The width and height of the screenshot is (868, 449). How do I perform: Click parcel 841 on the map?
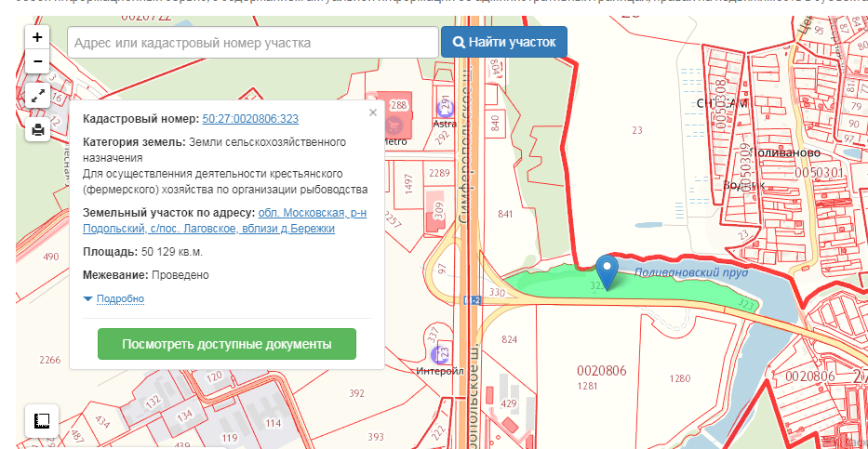pyautogui.click(x=505, y=215)
